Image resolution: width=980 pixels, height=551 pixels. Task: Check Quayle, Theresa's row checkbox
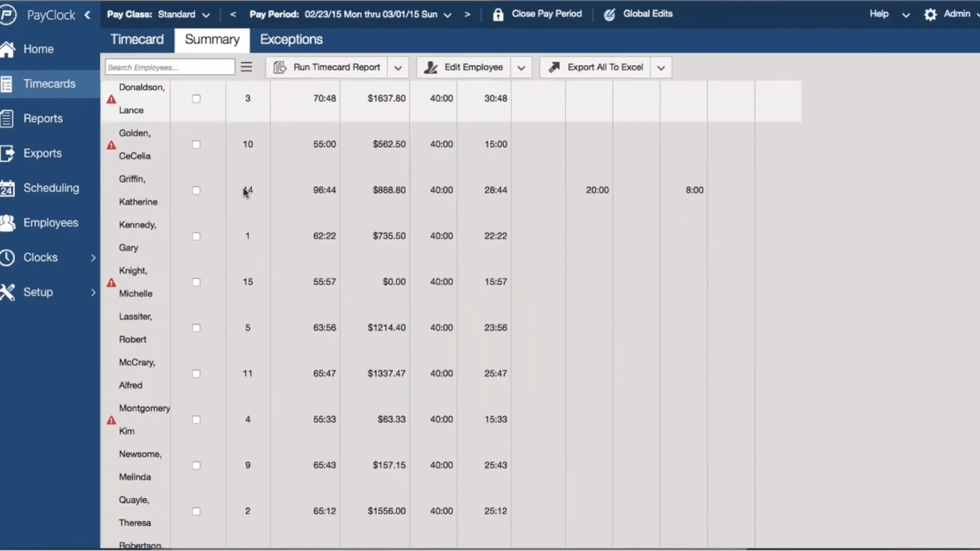(x=197, y=511)
